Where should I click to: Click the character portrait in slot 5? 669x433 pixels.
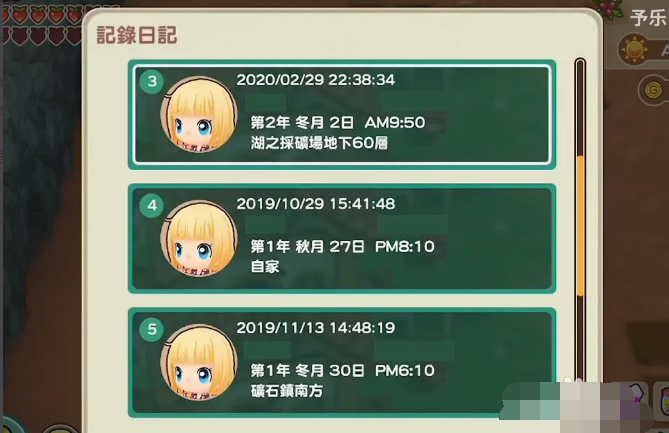(199, 362)
